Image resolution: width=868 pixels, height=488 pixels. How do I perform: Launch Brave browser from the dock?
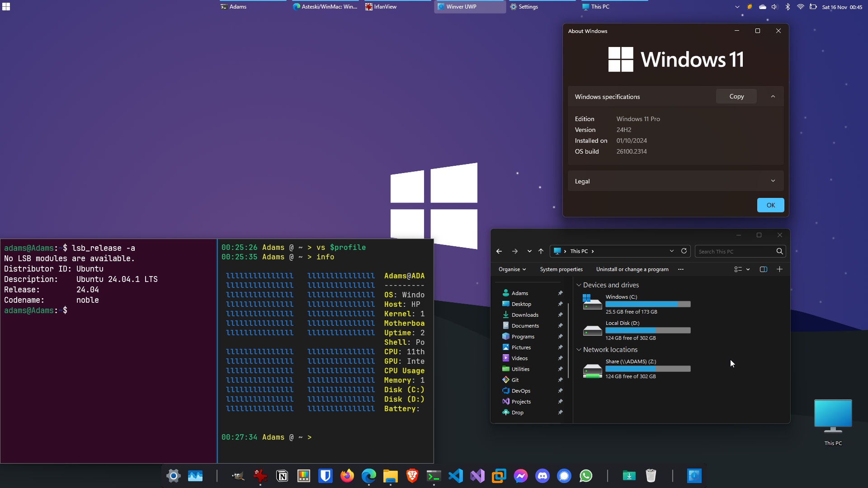pyautogui.click(x=412, y=476)
